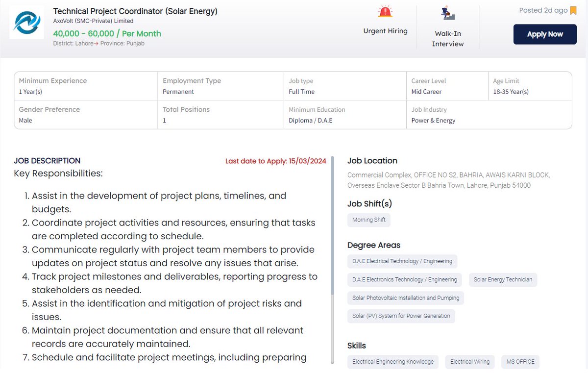Click the Last date to Apply: 15/03/2024 text
This screenshot has height=373, width=588.
[x=276, y=161]
